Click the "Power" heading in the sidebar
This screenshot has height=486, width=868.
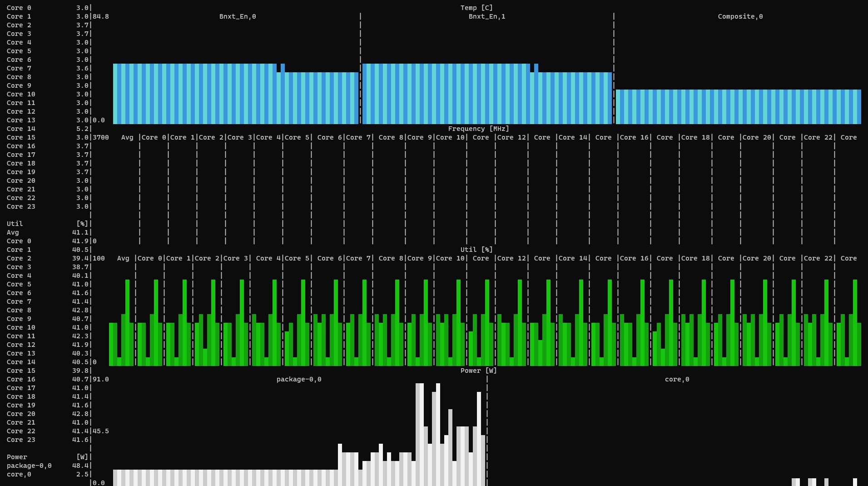pyautogui.click(x=17, y=457)
